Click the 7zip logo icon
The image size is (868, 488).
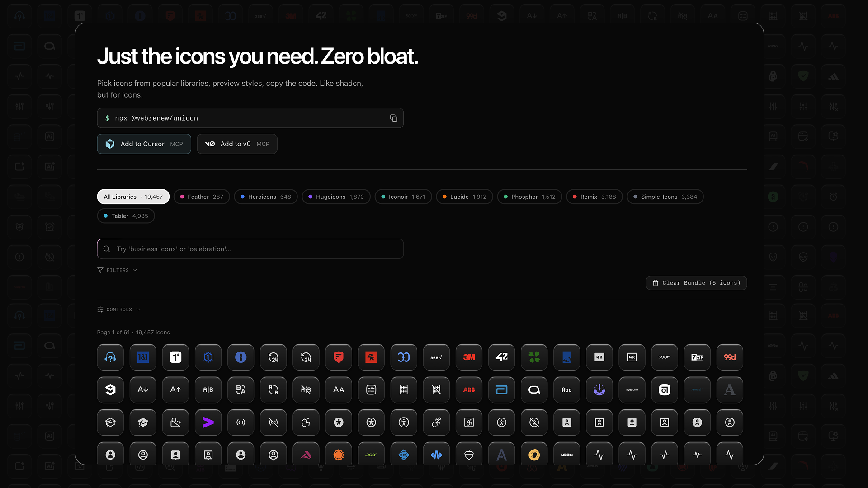[x=697, y=357]
